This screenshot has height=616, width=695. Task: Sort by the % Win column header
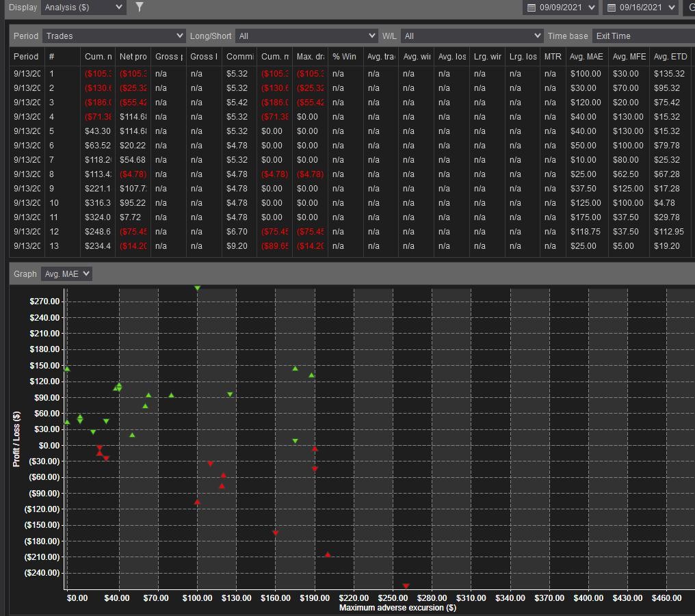pos(344,56)
